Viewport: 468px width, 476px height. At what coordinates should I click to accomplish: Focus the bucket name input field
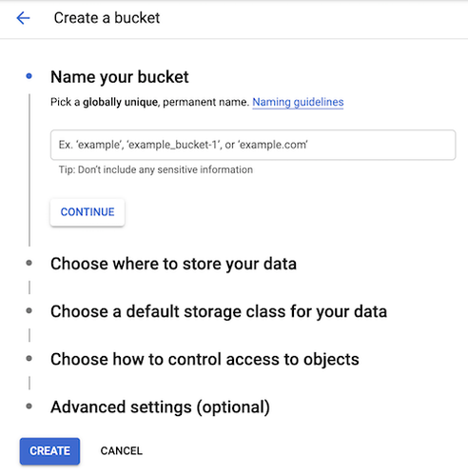coord(253,145)
